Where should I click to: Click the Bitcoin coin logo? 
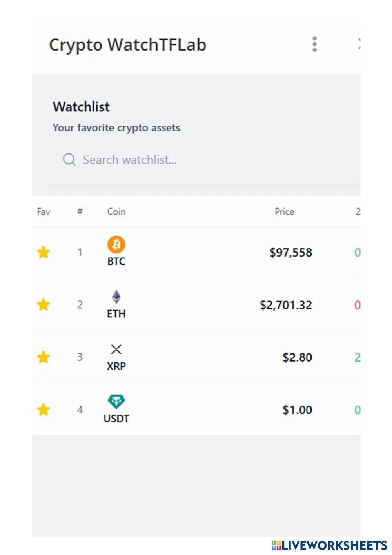116,244
